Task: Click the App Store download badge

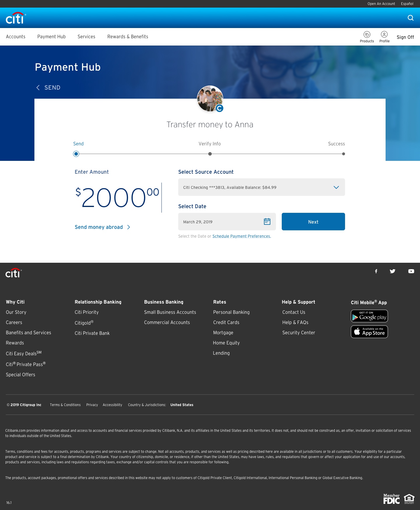Action: click(x=369, y=332)
